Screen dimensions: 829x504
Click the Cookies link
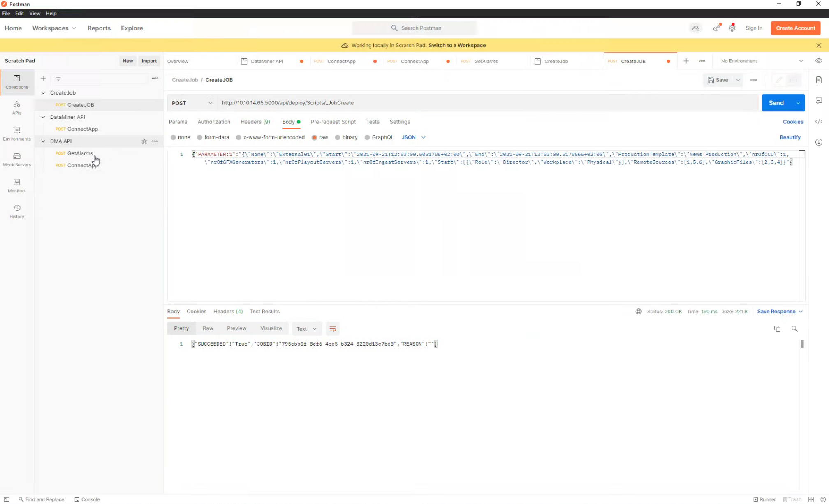click(793, 122)
